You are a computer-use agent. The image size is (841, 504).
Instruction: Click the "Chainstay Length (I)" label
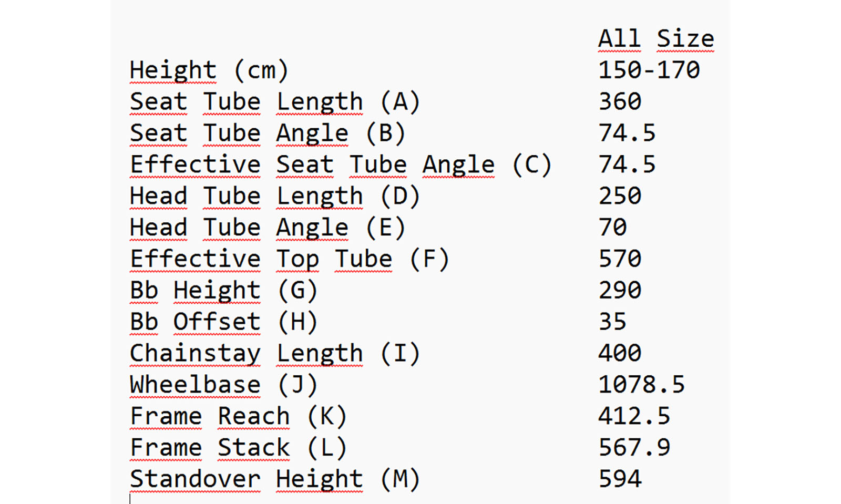pyautogui.click(x=274, y=353)
